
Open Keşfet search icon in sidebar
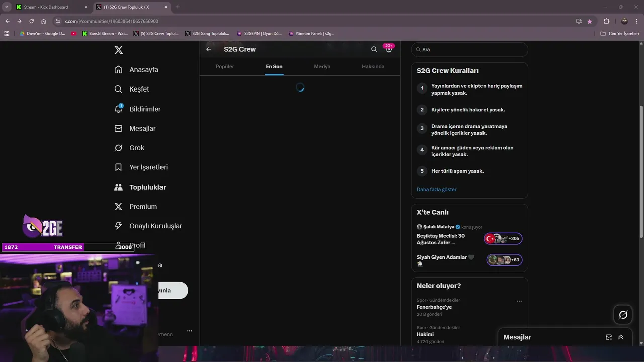point(118,89)
